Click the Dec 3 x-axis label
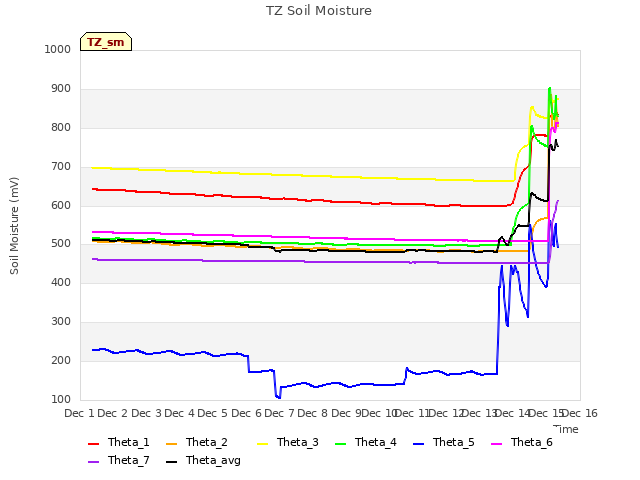 click(146, 413)
